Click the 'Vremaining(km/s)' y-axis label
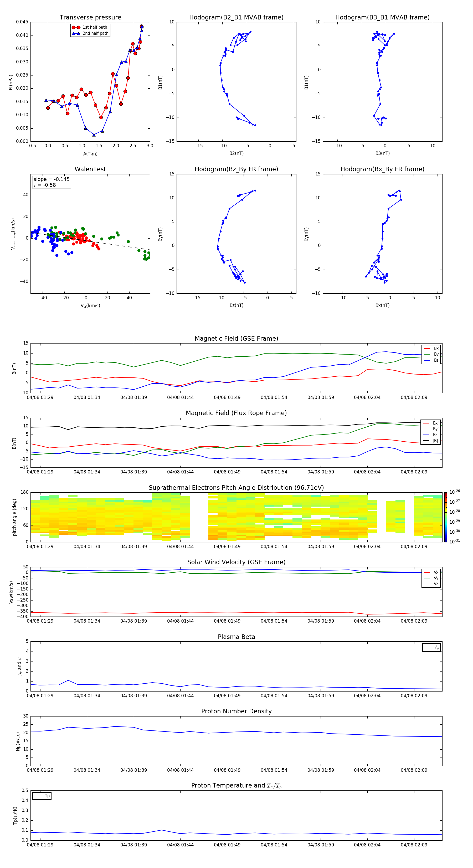473x868 pixels. click(x=13, y=234)
